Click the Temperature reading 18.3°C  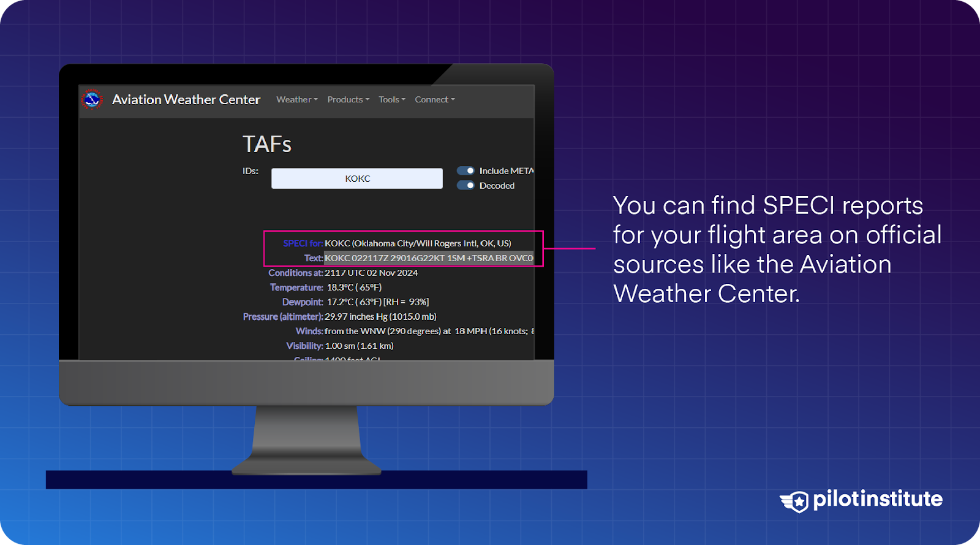(x=354, y=288)
